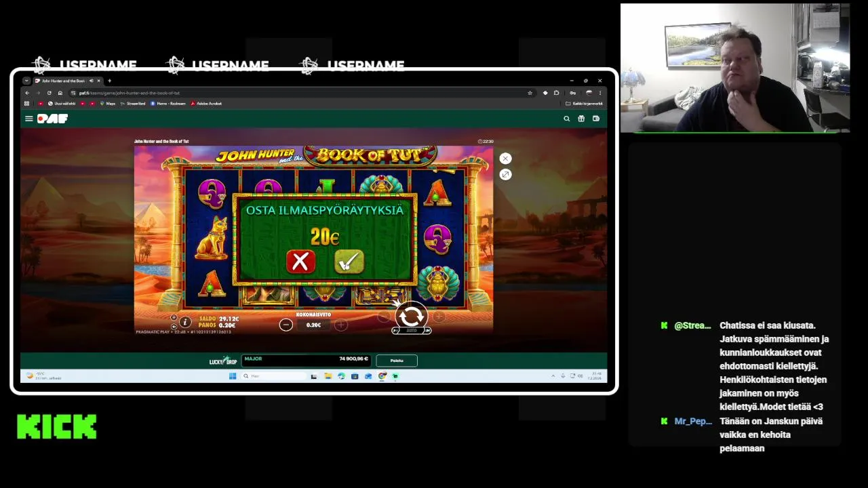This screenshot has width=868, height=488.
Task: Open the Home - Restream bookmark
Action: (x=168, y=104)
